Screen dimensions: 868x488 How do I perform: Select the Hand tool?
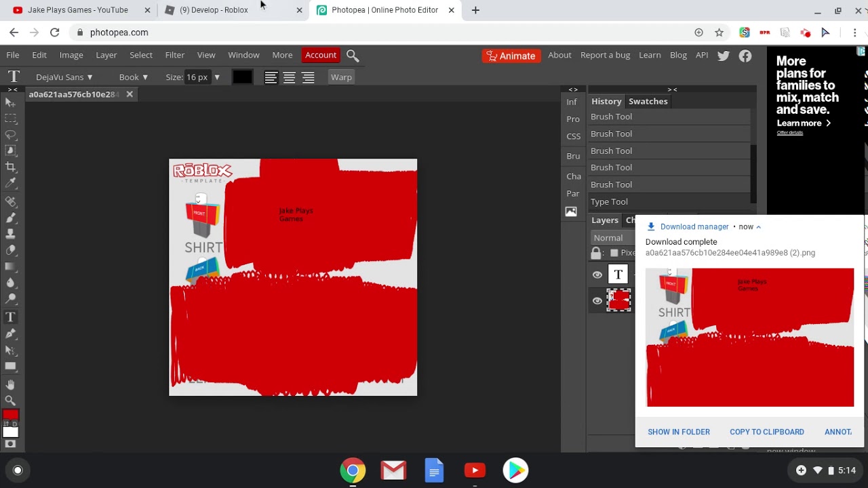click(10, 384)
